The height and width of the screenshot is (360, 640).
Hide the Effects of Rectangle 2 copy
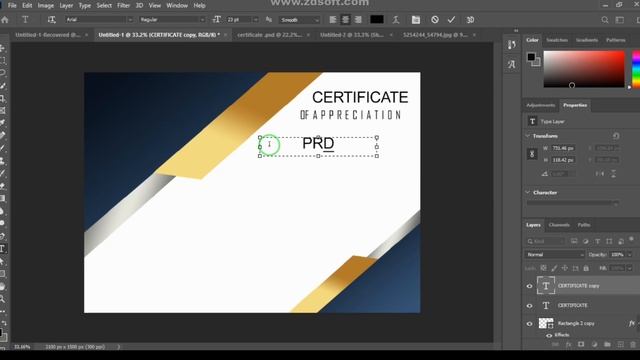[x=549, y=335]
